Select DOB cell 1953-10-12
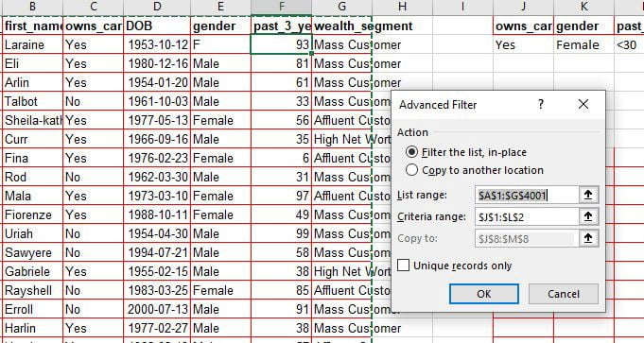Image resolution: width=644 pixels, height=343 pixels. 157,44
